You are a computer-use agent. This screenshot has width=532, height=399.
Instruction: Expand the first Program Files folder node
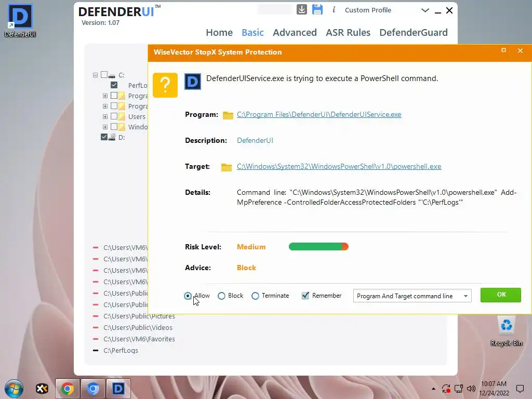click(105, 96)
